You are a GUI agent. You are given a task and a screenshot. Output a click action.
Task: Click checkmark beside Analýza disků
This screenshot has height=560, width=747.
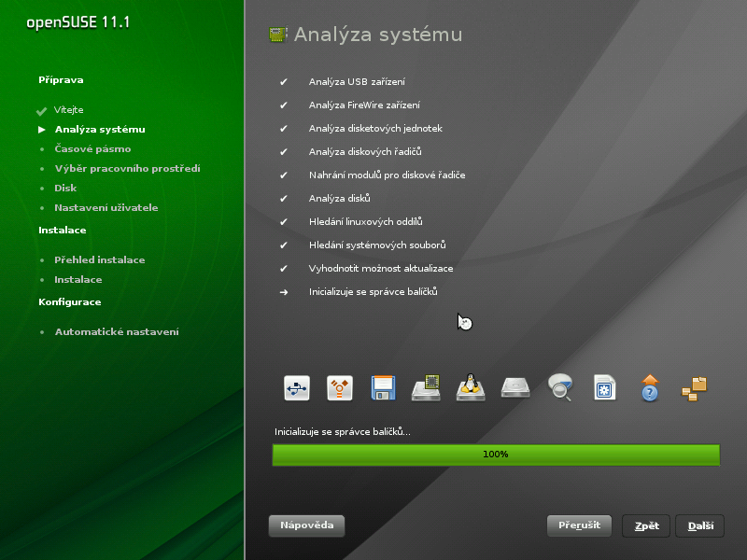tap(284, 199)
